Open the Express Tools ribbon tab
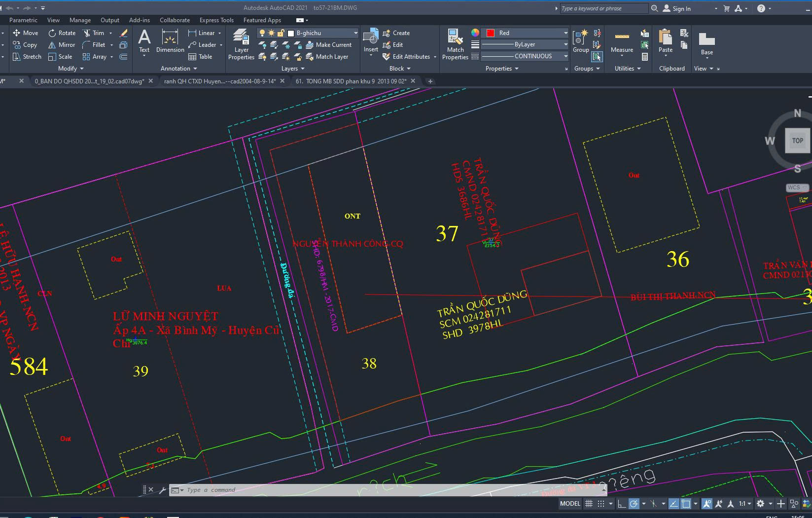 click(x=216, y=20)
